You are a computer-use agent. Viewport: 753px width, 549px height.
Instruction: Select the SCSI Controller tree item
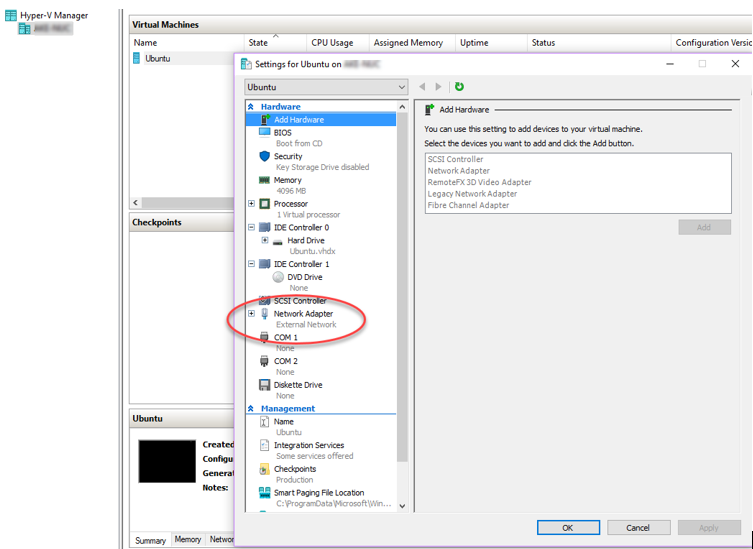300,301
